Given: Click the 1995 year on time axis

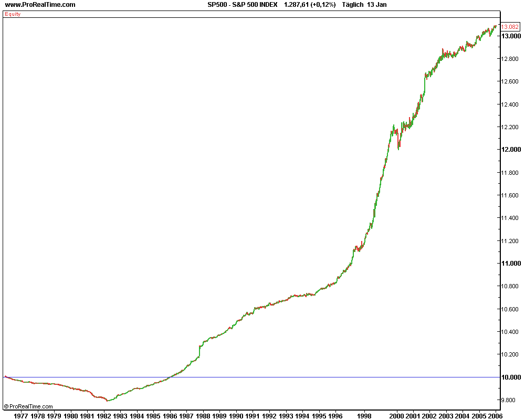Looking at the screenshot, I should [x=319, y=416].
